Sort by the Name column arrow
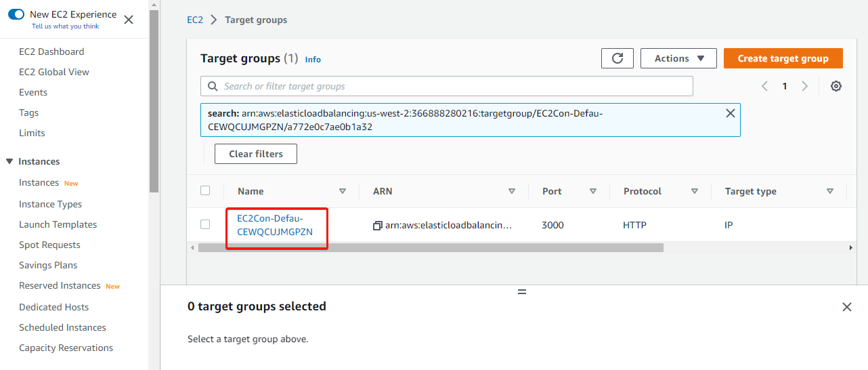This screenshot has width=868, height=370. (343, 191)
